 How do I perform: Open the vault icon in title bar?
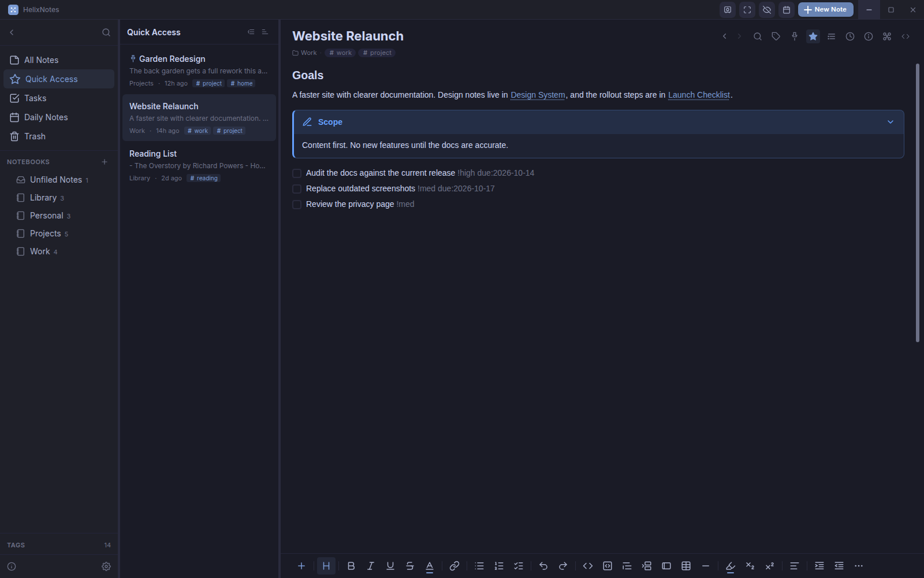[x=728, y=10]
